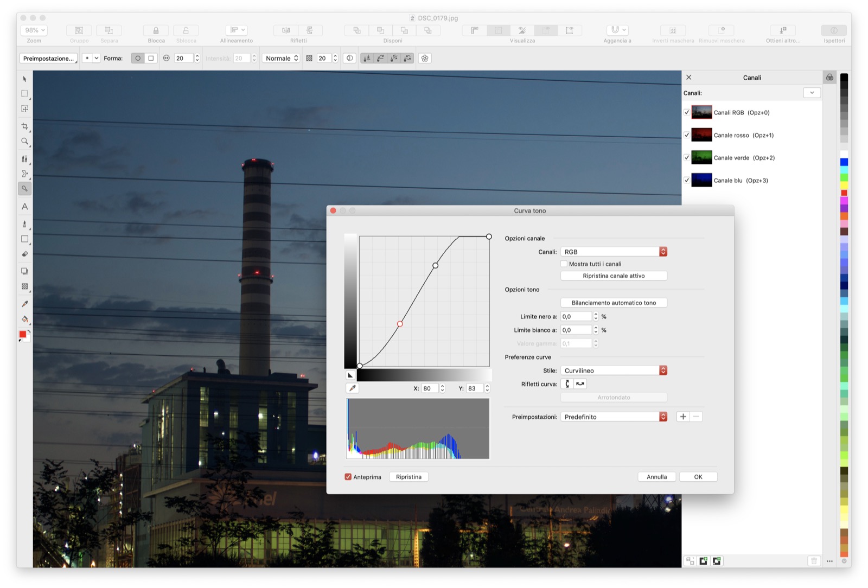Open the Canali RGB dropdown

pos(613,252)
